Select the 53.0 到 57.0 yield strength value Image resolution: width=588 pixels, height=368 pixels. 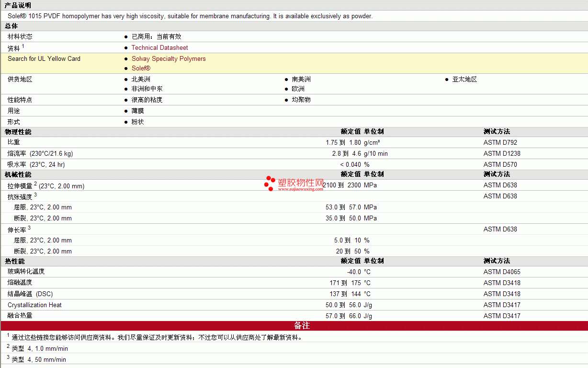click(x=343, y=207)
